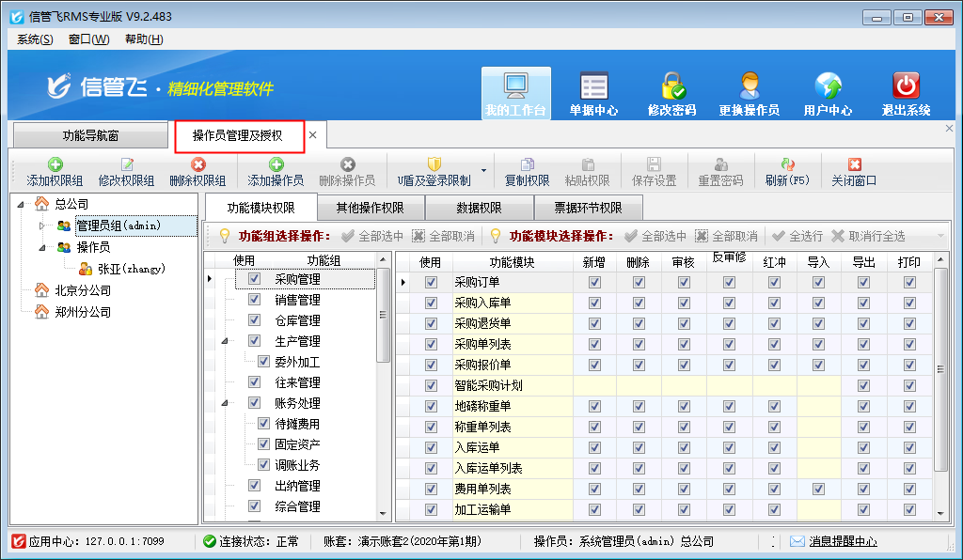963x560 pixels.
Task: Click 重置密码 toolbar icon
Action: pyautogui.click(x=721, y=164)
